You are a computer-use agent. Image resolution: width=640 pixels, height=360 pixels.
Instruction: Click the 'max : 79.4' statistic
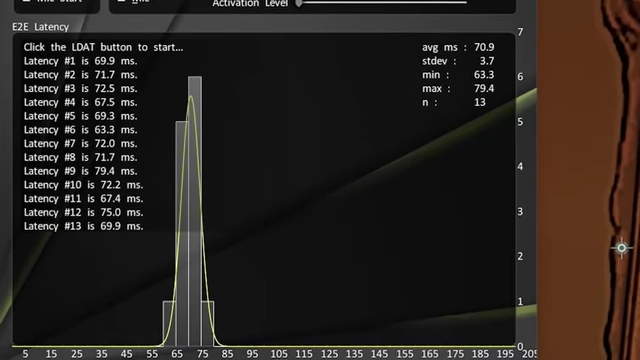458,89
